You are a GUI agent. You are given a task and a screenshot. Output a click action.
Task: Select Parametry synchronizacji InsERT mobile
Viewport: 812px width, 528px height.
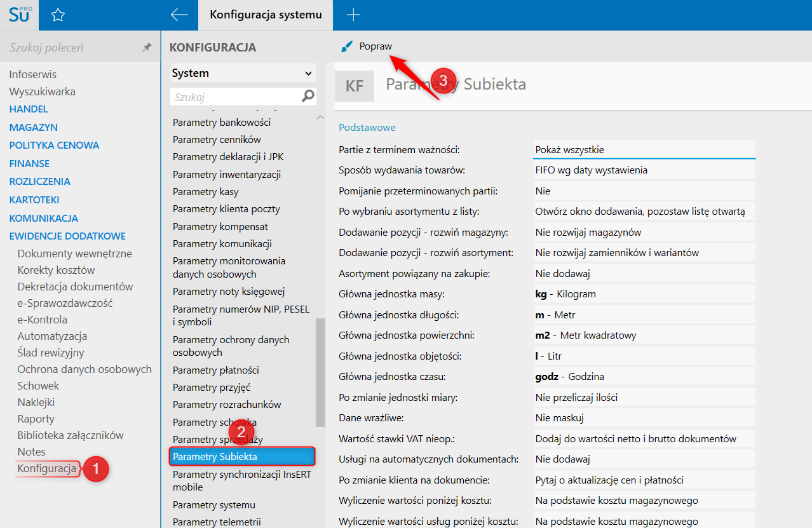pyautogui.click(x=242, y=480)
